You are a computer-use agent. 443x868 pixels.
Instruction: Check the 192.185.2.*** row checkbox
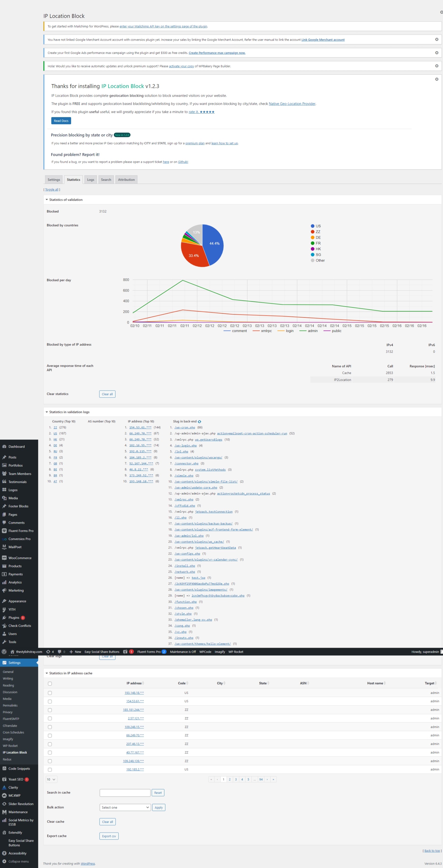(50, 770)
